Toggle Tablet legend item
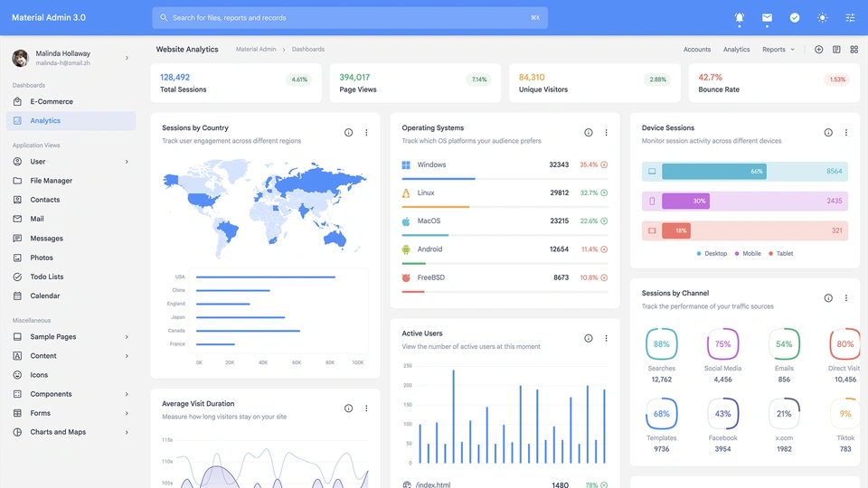Viewport: 868px width, 488px height. click(781, 254)
